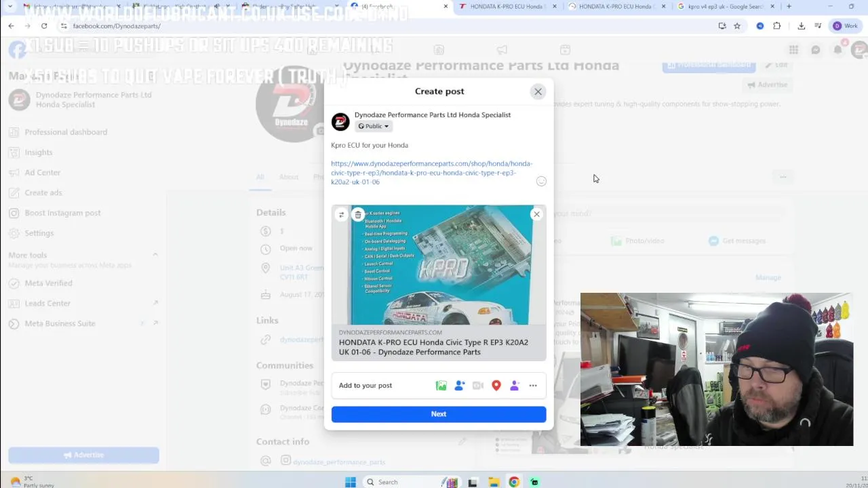
Task: Open Facebook notifications bell
Action: click(838, 49)
